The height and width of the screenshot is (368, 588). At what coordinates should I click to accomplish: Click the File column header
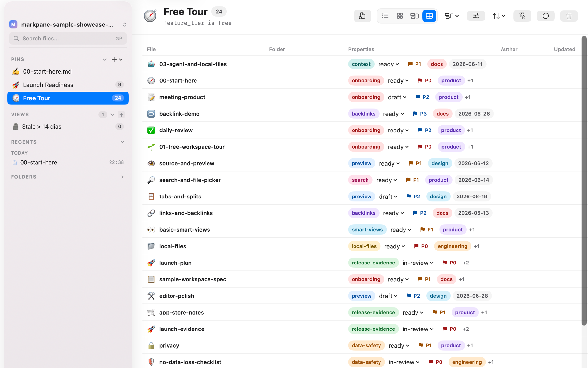pos(151,49)
